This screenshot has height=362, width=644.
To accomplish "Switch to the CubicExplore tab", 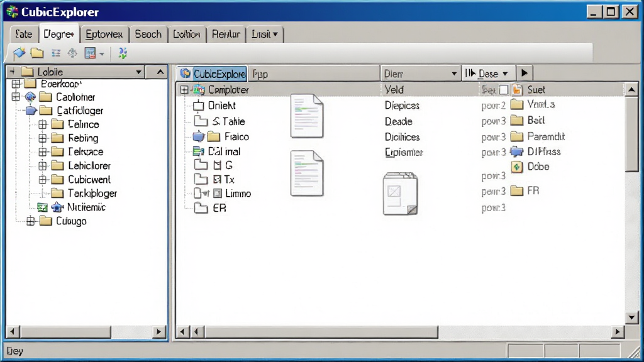I will pos(213,74).
